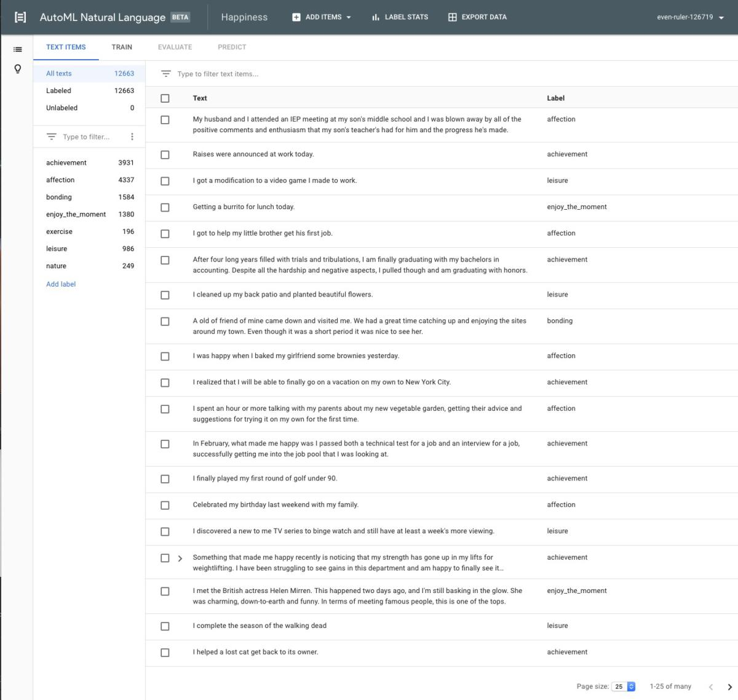
Task: Click the Export Data button
Action: tap(477, 17)
